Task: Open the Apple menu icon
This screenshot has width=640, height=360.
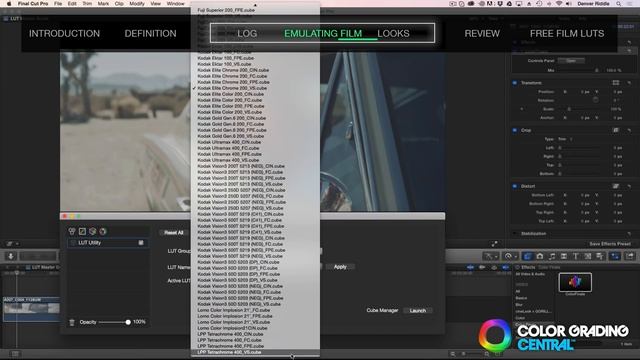Action: point(9,4)
